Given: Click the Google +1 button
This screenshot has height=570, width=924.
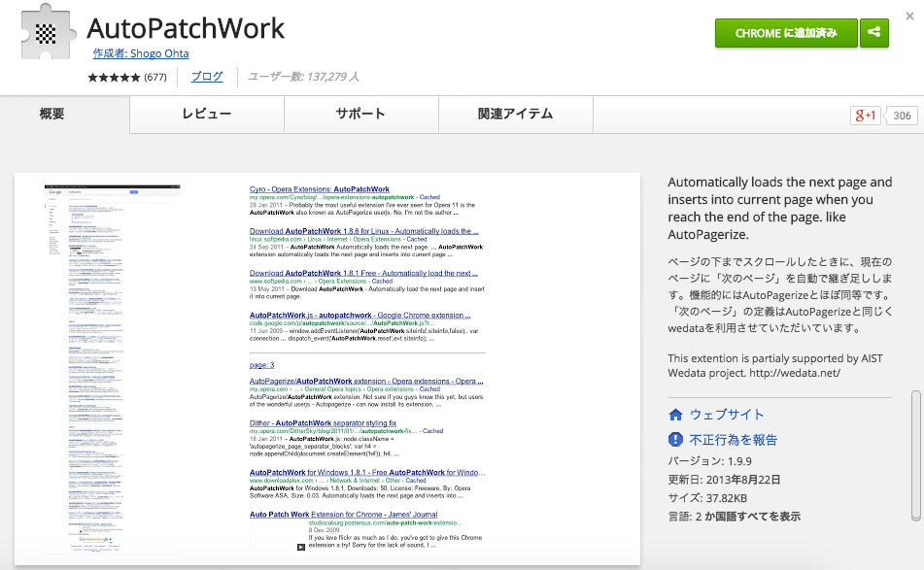Looking at the screenshot, I should click(865, 116).
